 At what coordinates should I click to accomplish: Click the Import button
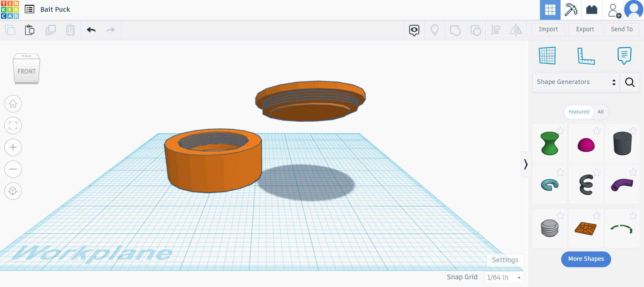[x=548, y=30]
